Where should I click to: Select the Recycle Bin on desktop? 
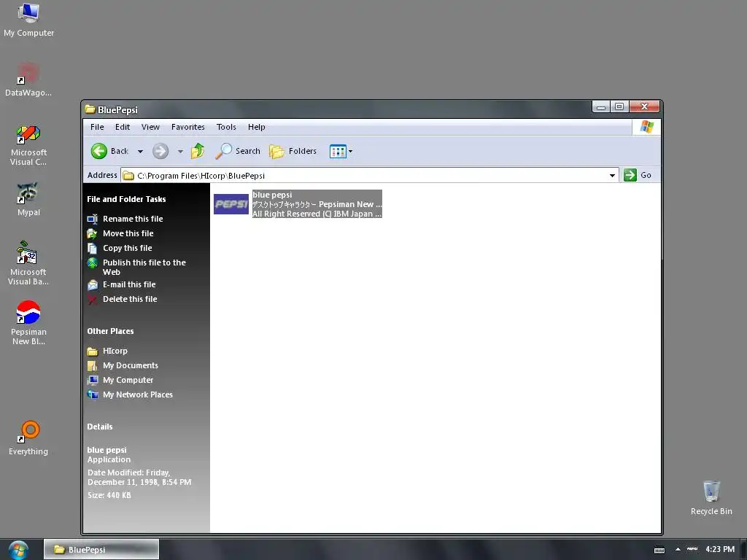coord(711,497)
